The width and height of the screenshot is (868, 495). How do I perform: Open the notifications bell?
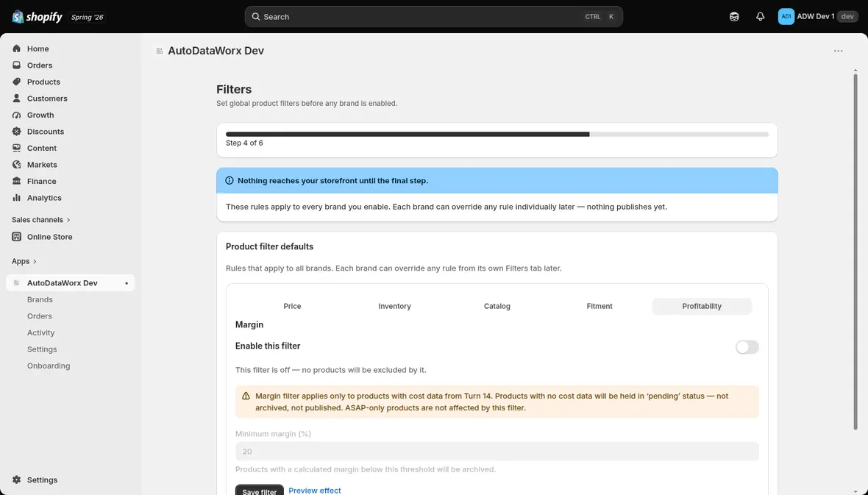pyautogui.click(x=760, y=17)
